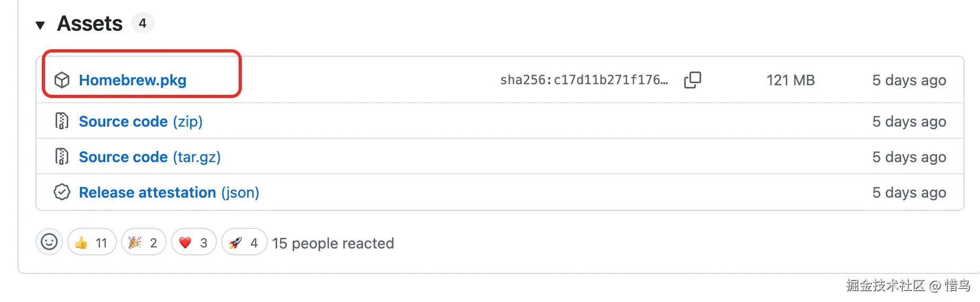
Task: Click the verified attestation badge icon
Action: pos(62,192)
